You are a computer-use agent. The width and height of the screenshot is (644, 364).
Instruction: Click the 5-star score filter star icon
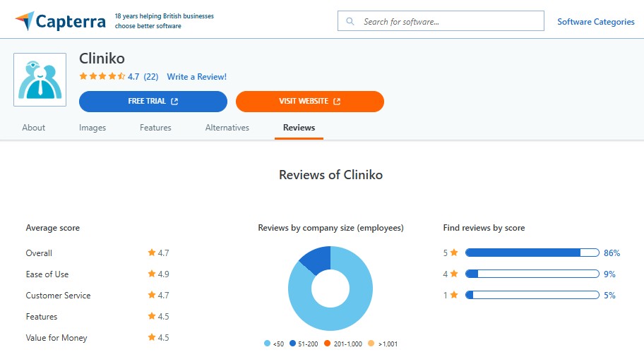(x=455, y=253)
